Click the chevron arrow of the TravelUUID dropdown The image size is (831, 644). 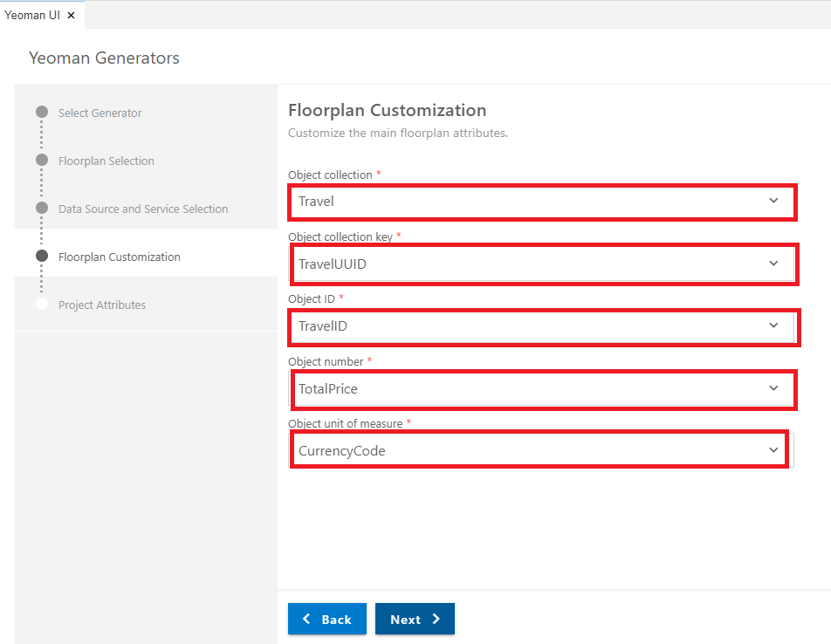tap(773, 264)
